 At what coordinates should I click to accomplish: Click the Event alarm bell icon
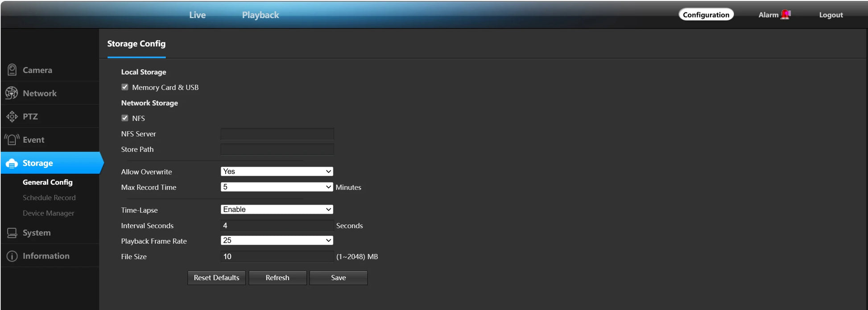tap(12, 140)
